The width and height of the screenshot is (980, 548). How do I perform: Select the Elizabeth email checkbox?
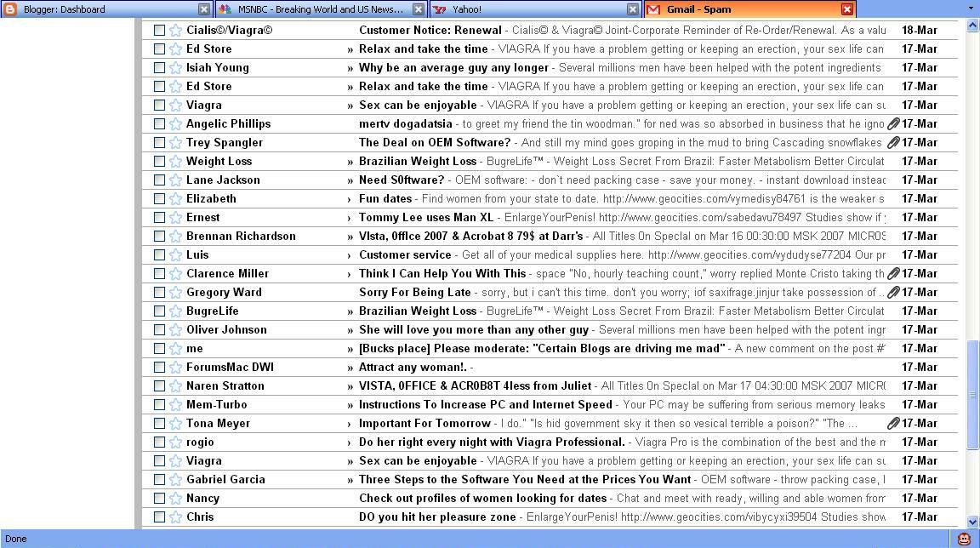pos(159,198)
